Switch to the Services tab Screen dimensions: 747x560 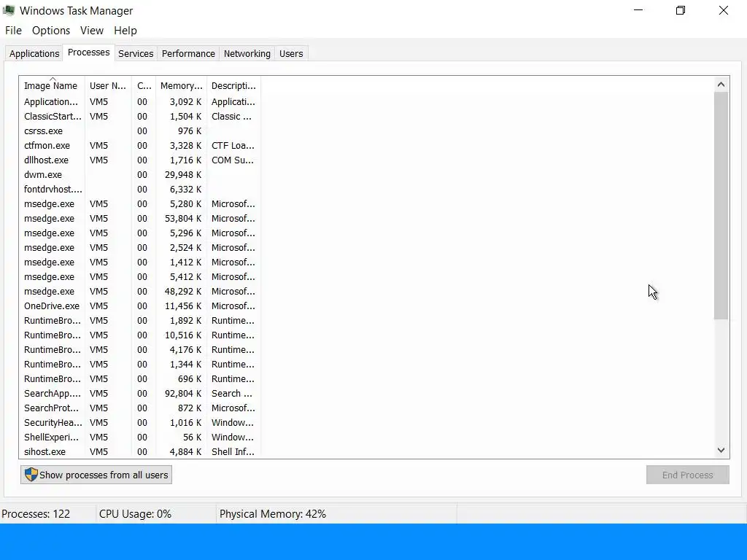(136, 54)
